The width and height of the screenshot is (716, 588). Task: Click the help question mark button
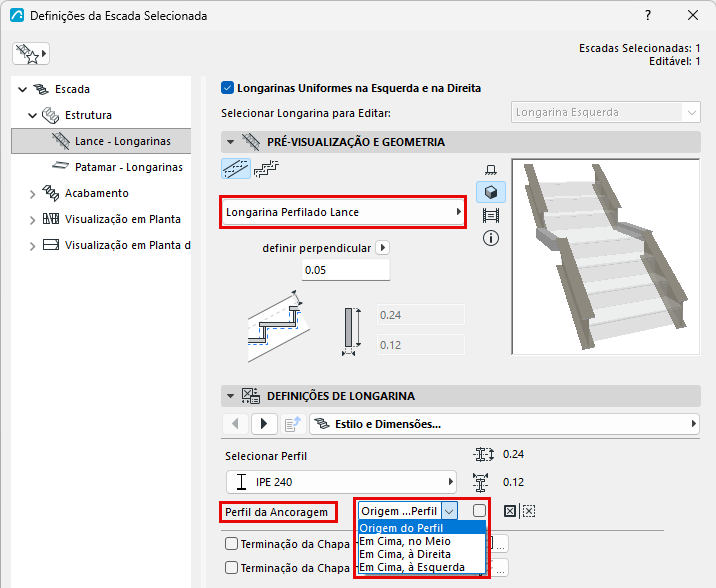point(648,16)
